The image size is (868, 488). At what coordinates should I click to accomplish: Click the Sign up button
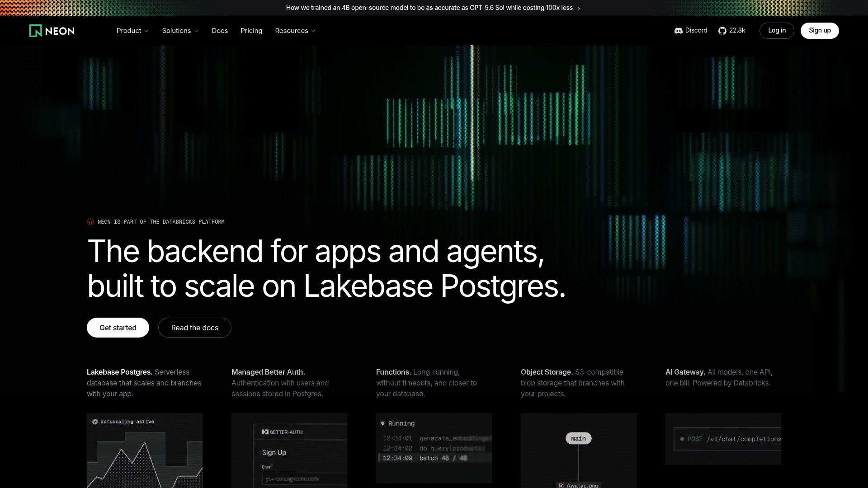820,31
